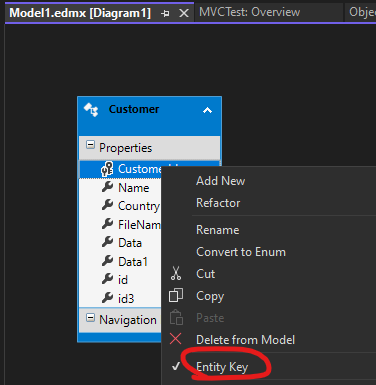376x385 pixels.
Task: Pin the Model1.edmx tab
Action: tap(165, 13)
